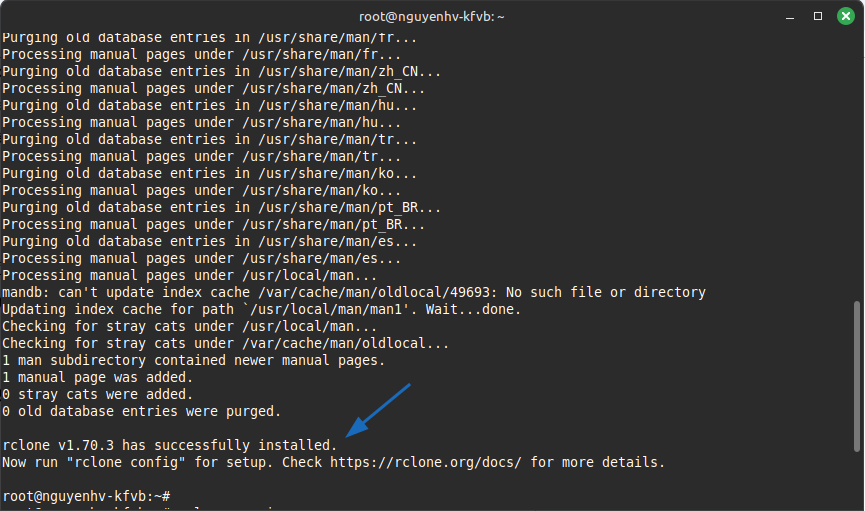The width and height of the screenshot is (865, 511).
Task: Close the terminal with the green X
Action: 843,16
